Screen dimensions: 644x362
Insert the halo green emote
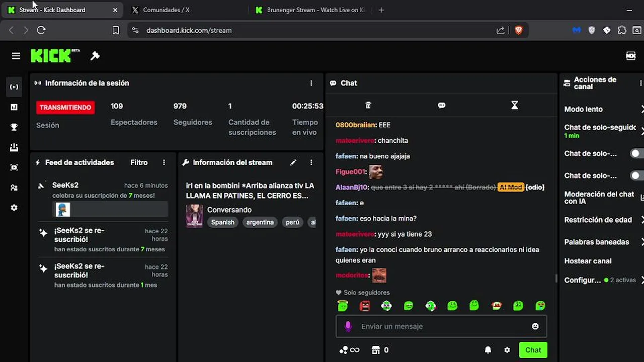343,305
